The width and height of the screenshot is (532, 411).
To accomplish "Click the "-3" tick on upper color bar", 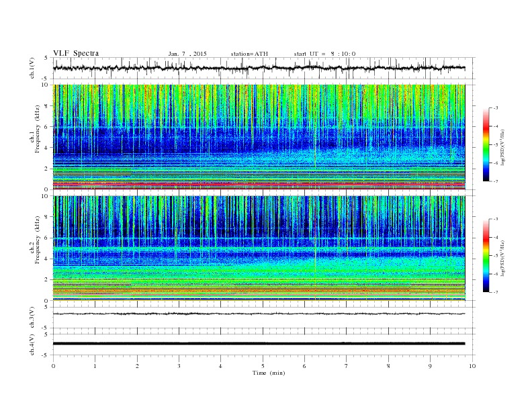I will coord(496,108).
